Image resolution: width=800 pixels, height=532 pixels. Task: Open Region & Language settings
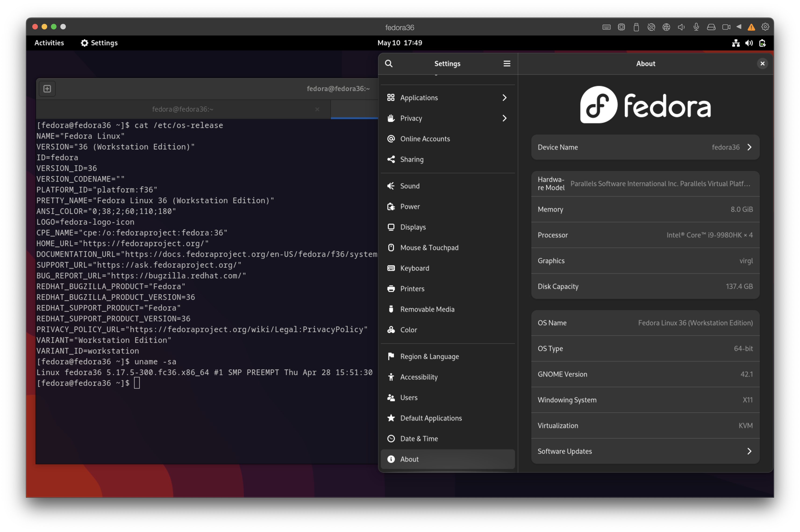447,356
